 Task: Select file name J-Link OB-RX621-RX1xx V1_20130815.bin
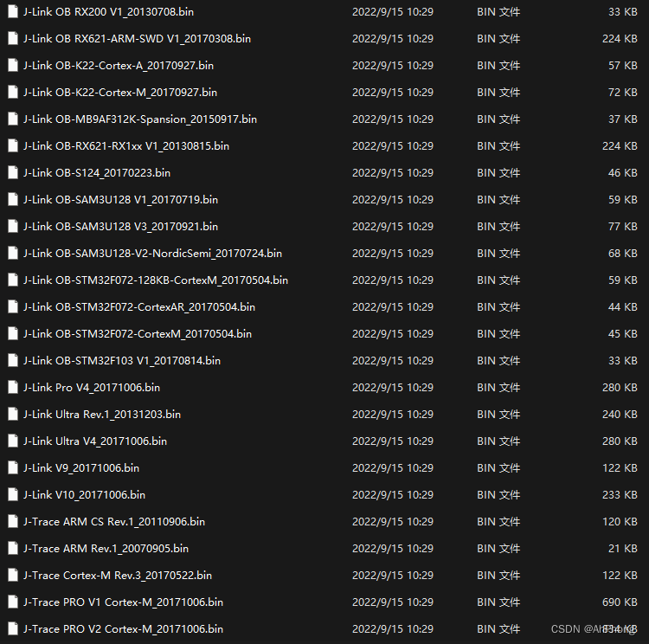click(x=126, y=146)
